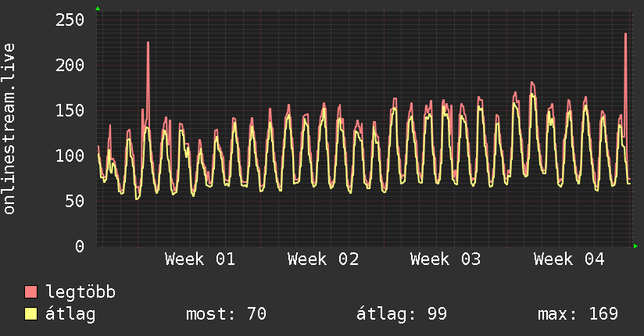Click the yellow átlag legend swatch
The height and width of the screenshot is (336, 644).
pos(31,314)
